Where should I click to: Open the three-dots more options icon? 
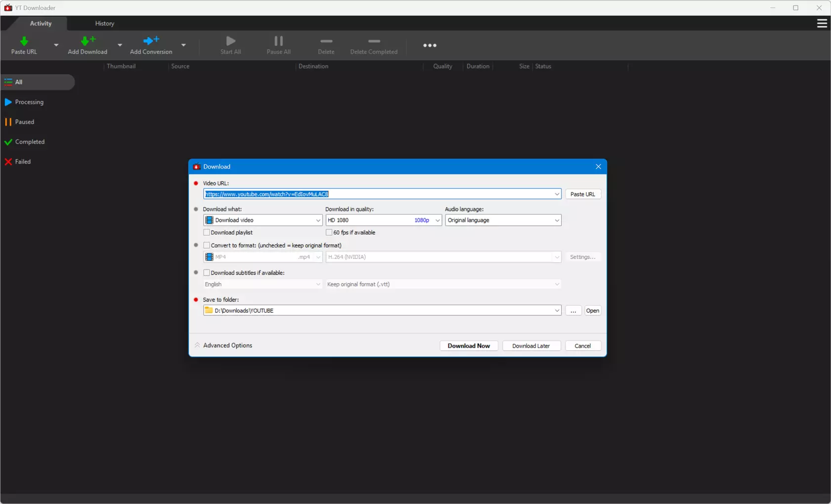click(x=430, y=45)
